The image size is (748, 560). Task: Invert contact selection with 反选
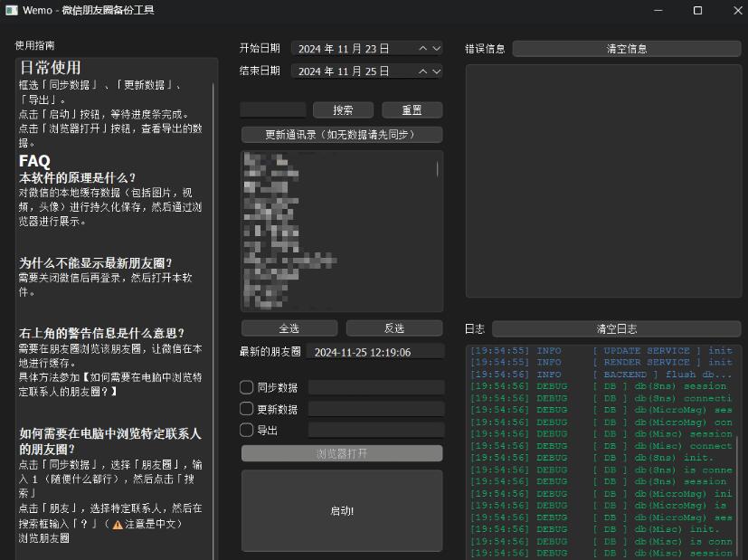pyautogui.click(x=393, y=328)
